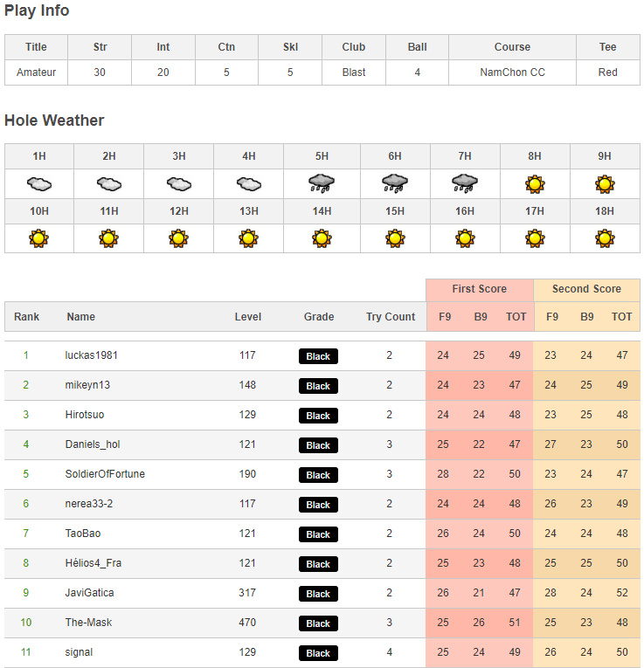Screen dimensions: 644x668
Task: Click the Second Score header cell
Action: 586,289
